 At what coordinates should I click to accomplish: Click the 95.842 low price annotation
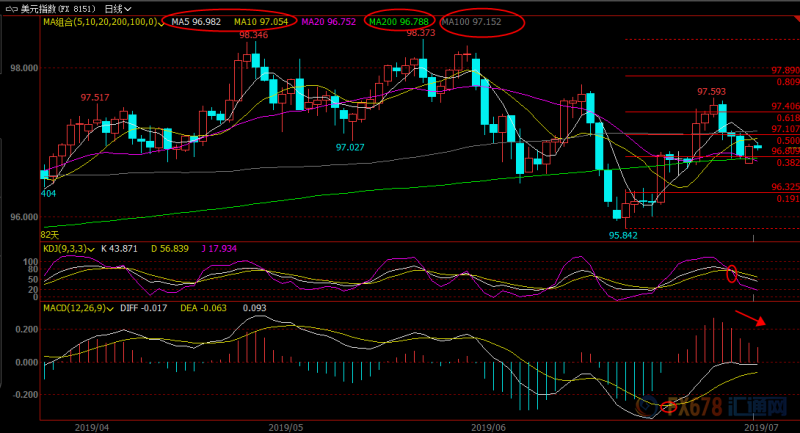(623, 236)
